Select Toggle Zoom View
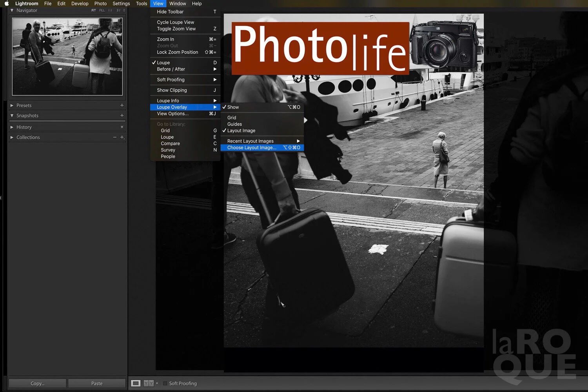588x392 pixels. pyautogui.click(x=185, y=29)
